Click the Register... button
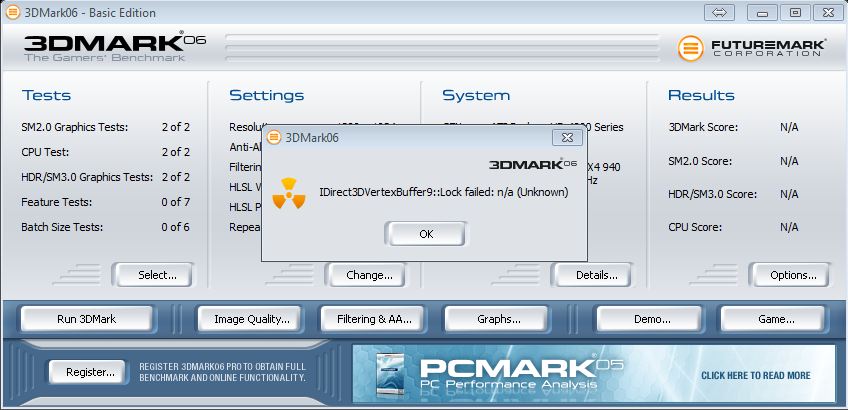Viewport: 848px width, 410px height. (90, 372)
